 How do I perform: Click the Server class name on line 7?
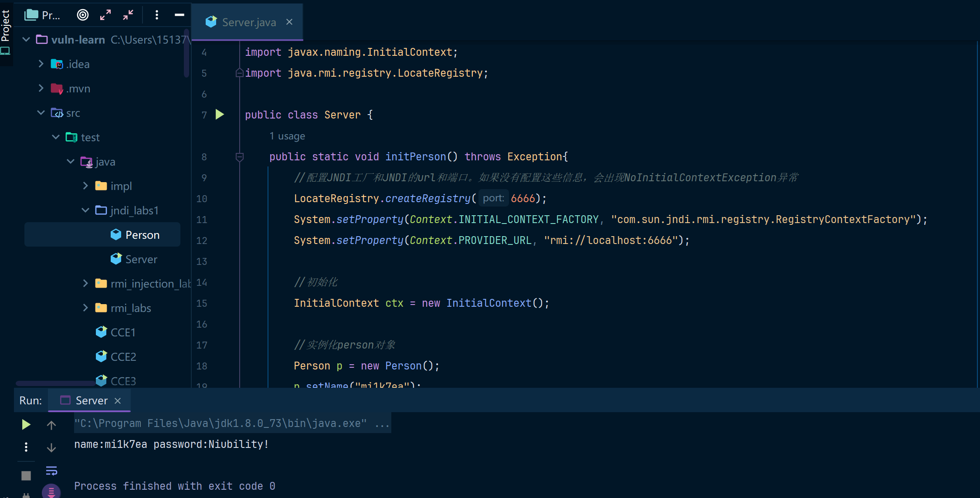pos(342,115)
